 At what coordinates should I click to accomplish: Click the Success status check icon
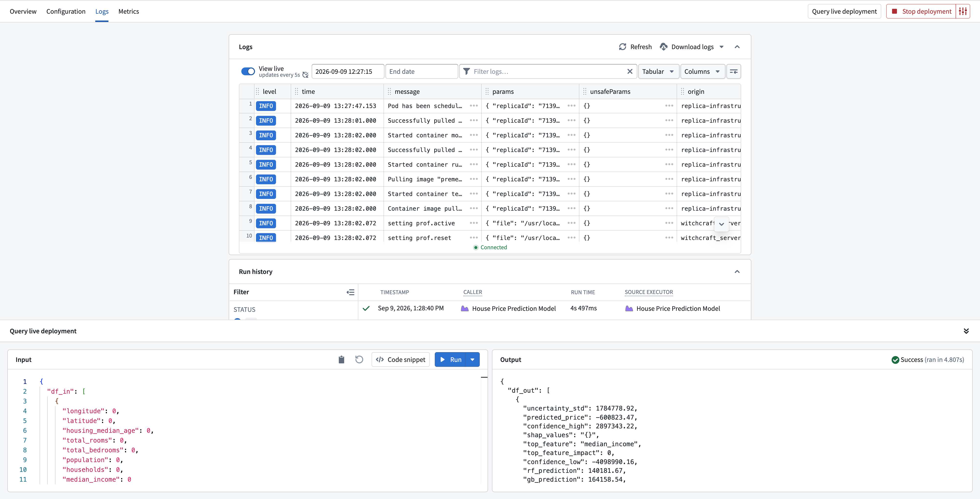point(895,360)
